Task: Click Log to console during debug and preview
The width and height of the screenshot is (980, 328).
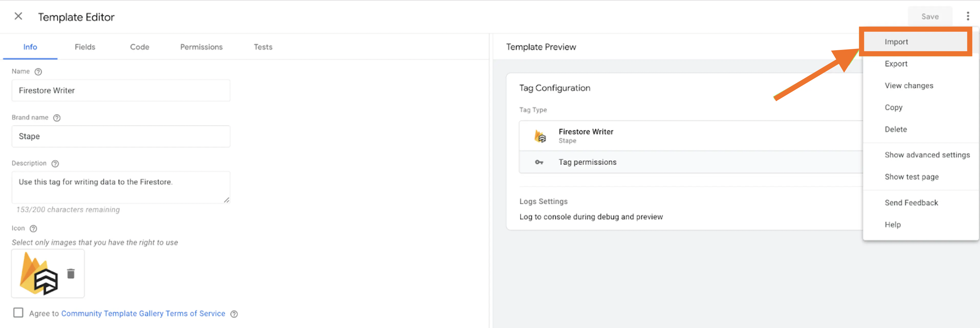Action: [591, 217]
